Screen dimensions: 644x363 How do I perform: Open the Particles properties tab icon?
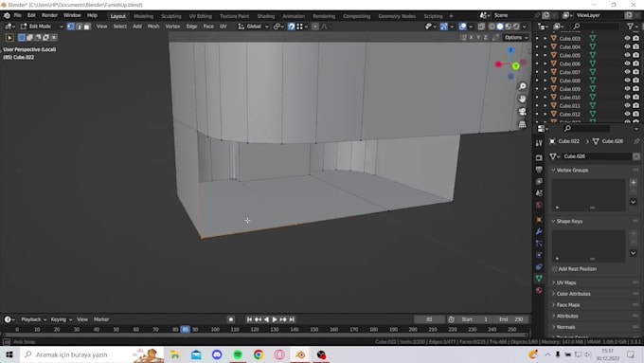539,244
